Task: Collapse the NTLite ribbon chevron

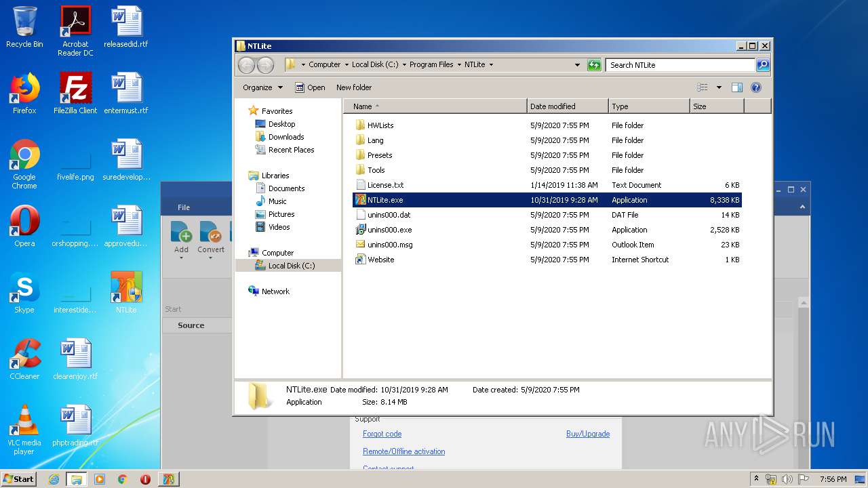Action: [802, 207]
